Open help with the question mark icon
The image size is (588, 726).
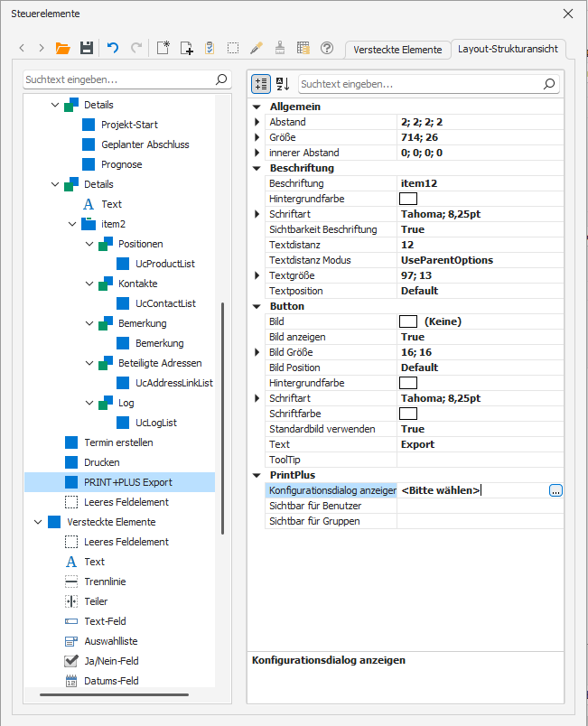(327, 48)
